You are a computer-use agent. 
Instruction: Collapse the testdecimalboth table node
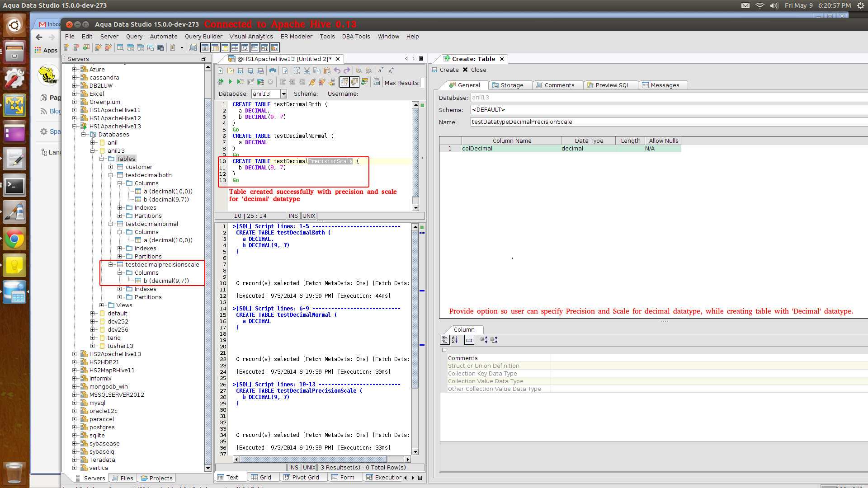(111, 175)
